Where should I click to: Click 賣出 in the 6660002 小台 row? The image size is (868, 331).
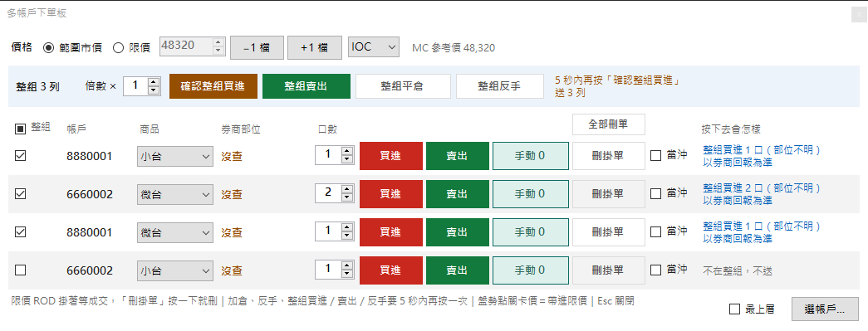pyautogui.click(x=457, y=270)
